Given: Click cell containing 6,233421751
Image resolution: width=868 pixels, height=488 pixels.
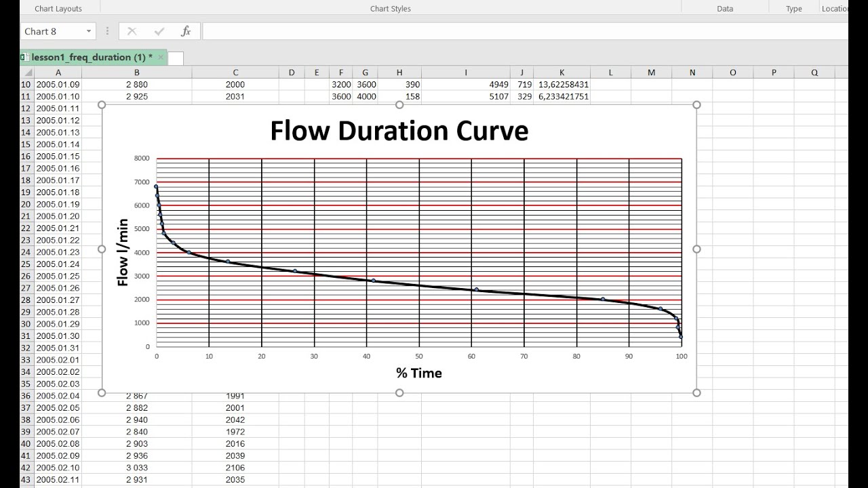Looking at the screenshot, I should [x=562, y=97].
